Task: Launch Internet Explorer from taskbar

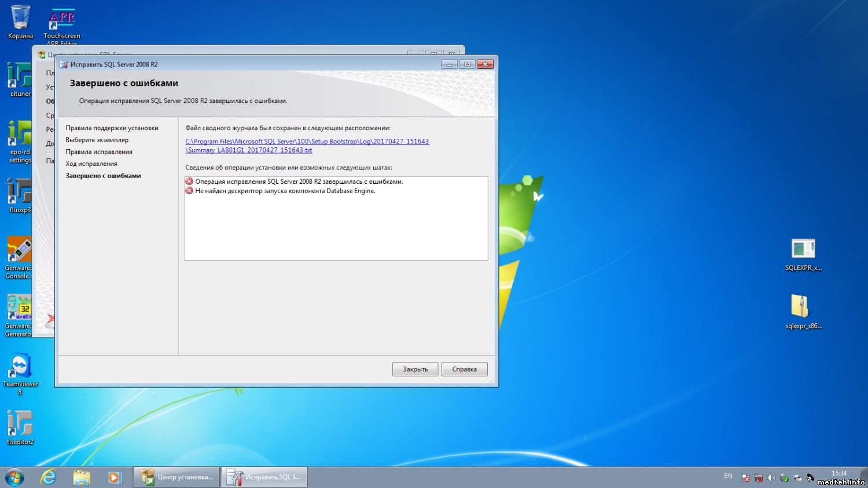Action: pyautogui.click(x=49, y=477)
